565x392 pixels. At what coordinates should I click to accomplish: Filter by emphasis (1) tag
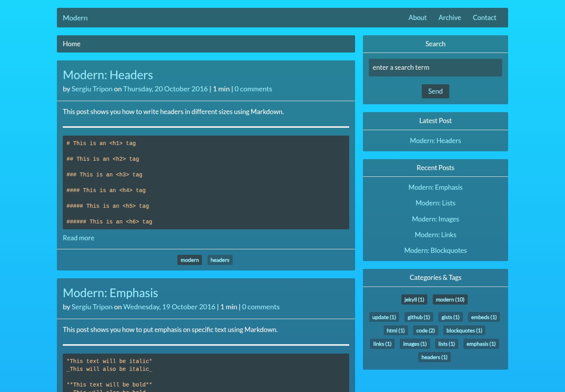coord(481,344)
